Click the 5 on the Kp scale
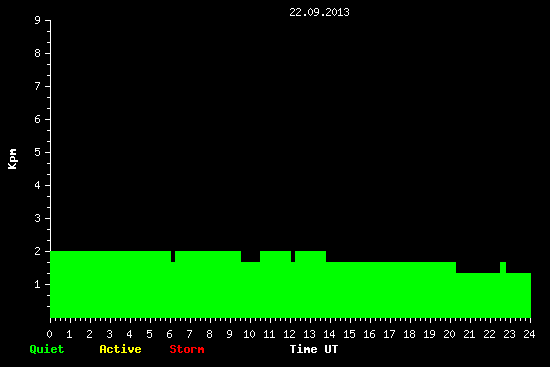This screenshot has width=550, height=367. [x=38, y=152]
